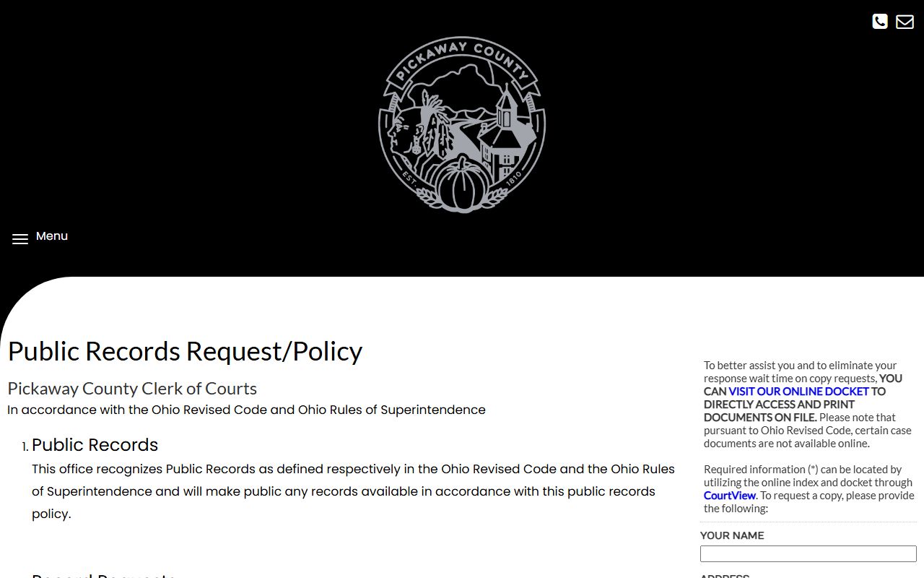Select the Public Records Request/Policy heading
This screenshot has height=578, width=924.
pyautogui.click(x=185, y=351)
